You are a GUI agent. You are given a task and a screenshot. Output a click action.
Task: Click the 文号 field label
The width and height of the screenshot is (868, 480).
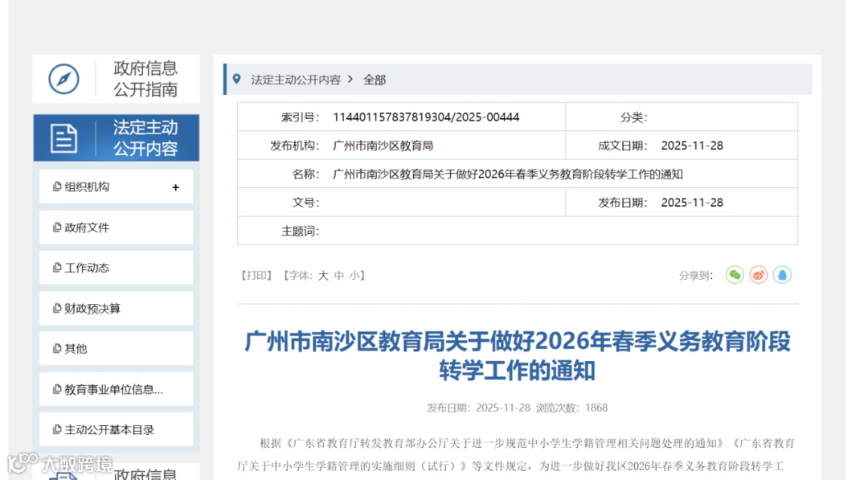[x=305, y=203]
